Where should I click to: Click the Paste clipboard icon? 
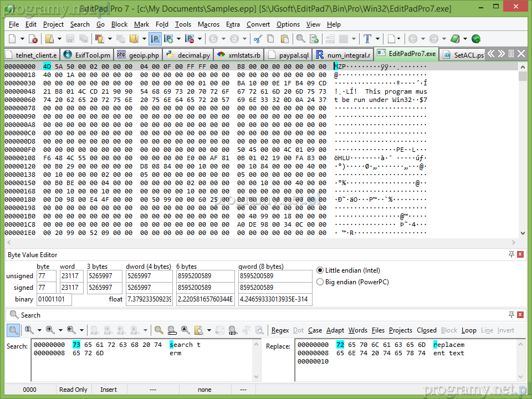(x=284, y=39)
